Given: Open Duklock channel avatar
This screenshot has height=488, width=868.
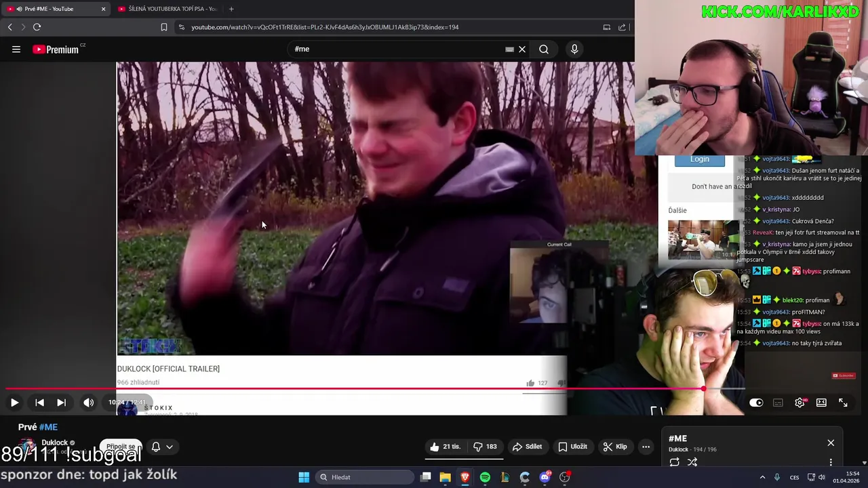Looking at the screenshot, I should pyautogui.click(x=27, y=447).
